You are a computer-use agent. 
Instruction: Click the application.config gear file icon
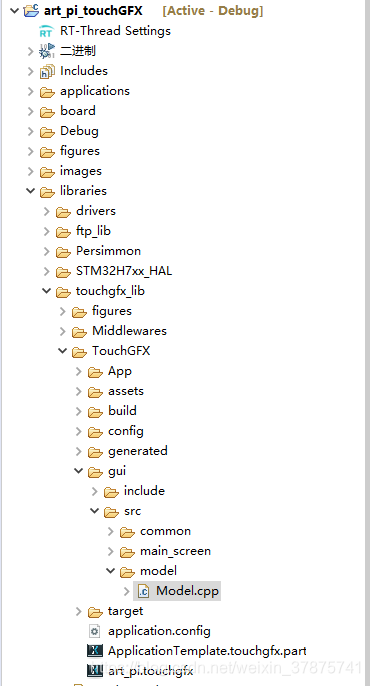tap(95, 631)
